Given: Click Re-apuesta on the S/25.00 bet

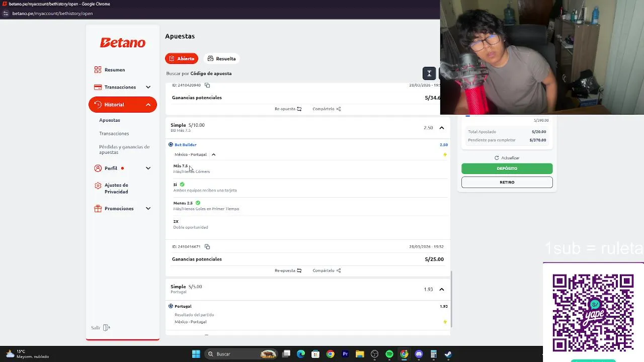Looking at the screenshot, I should tap(288, 270).
